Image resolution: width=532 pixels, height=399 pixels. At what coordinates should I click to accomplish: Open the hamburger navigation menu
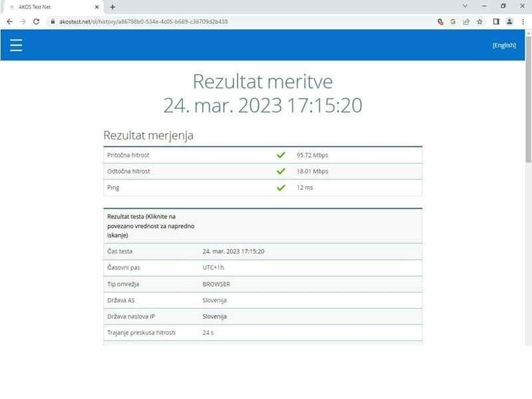(16, 45)
